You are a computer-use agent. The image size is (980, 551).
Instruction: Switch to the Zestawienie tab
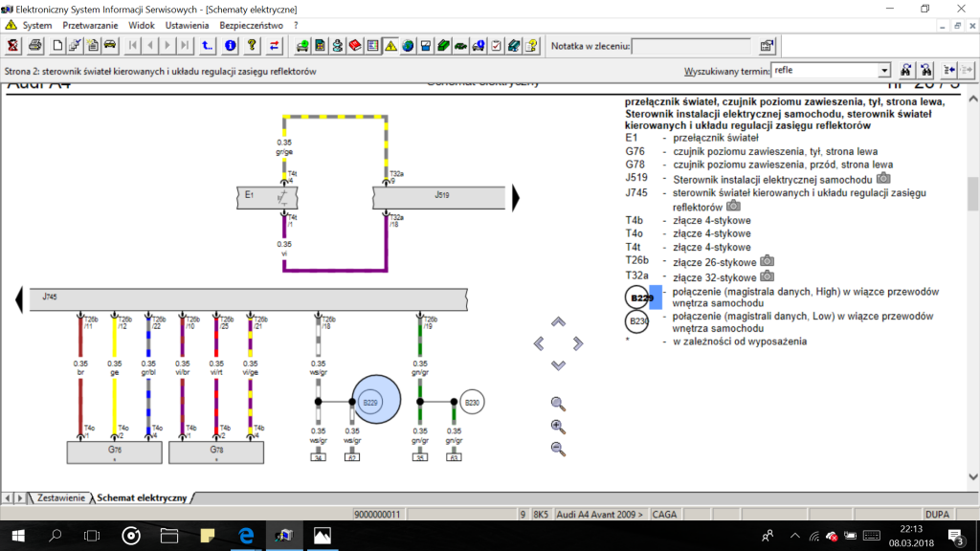tap(60, 497)
